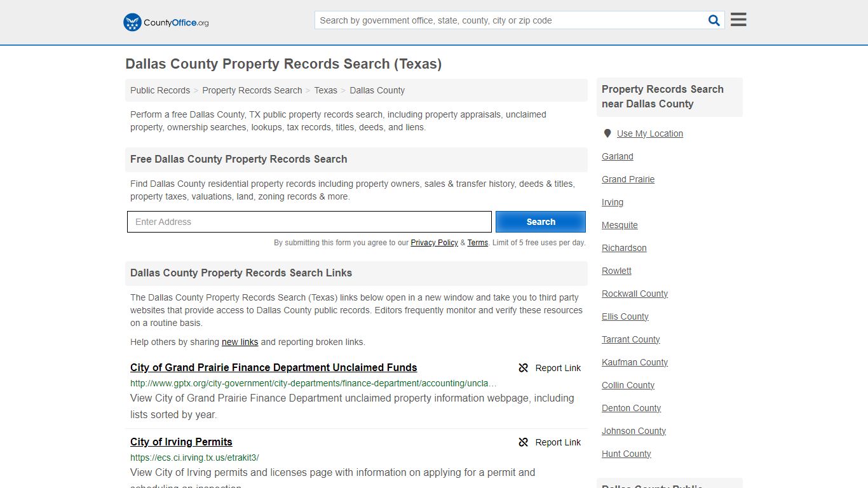The image size is (868, 488).
Task: Open Irving sidebar link
Action: pos(613,202)
